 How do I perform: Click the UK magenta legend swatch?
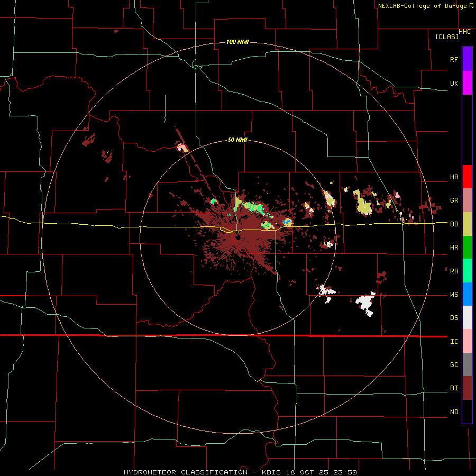(467, 83)
